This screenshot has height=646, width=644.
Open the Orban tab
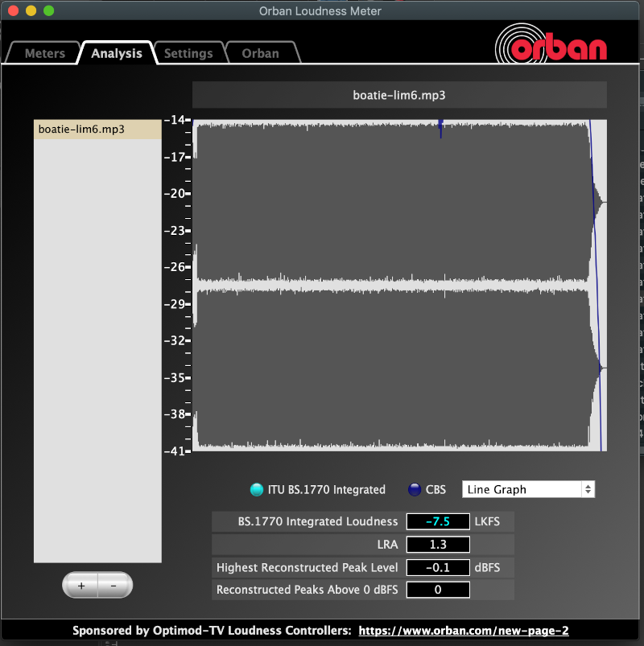click(x=261, y=54)
